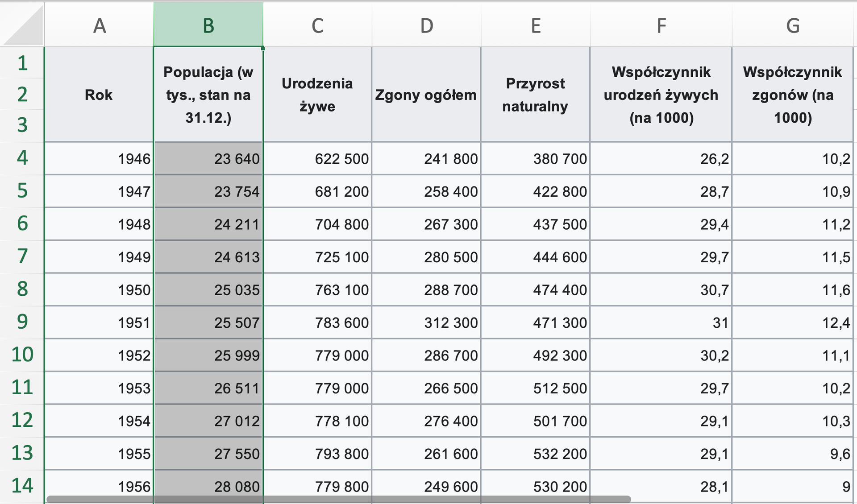Select row 10 header

coord(22,355)
